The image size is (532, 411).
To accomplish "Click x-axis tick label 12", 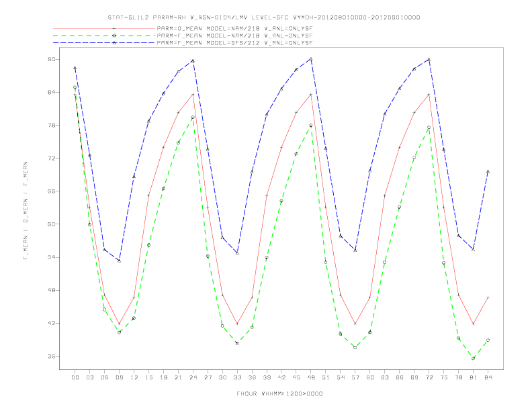I will click(134, 377).
